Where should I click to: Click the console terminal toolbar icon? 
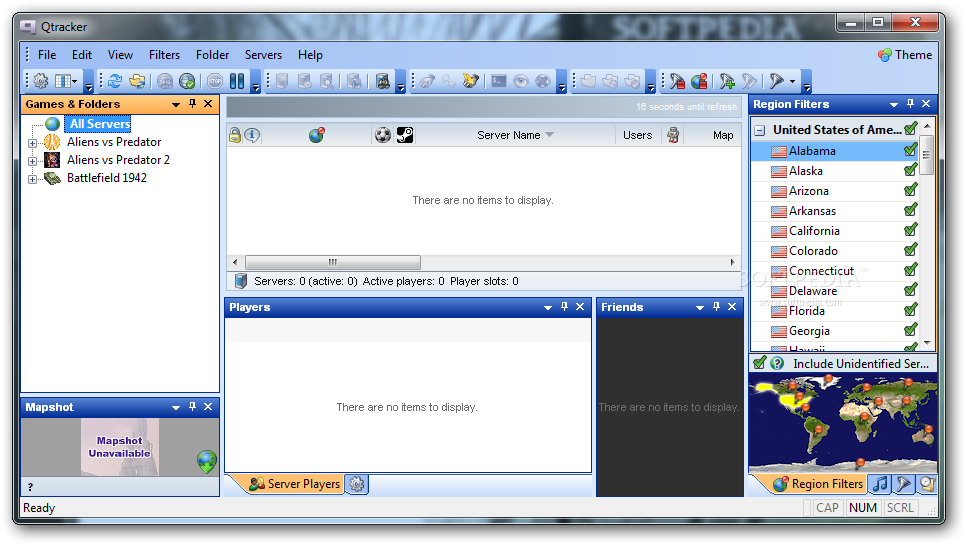(x=498, y=81)
